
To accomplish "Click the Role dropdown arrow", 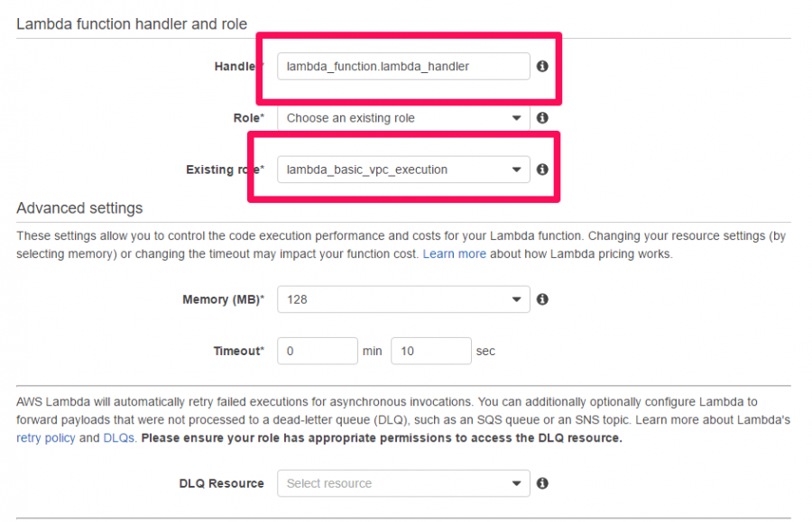I will click(516, 118).
